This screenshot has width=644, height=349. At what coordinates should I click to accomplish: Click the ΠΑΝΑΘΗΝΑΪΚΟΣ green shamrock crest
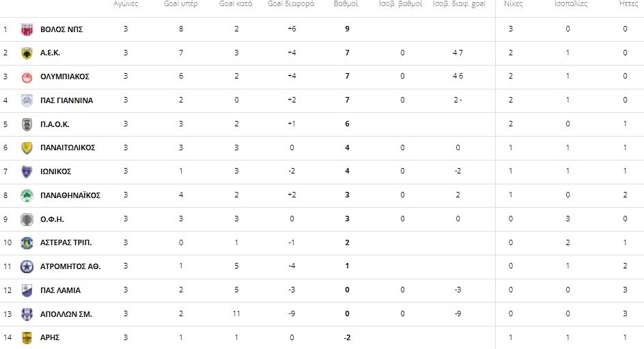(x=27, y=195)
